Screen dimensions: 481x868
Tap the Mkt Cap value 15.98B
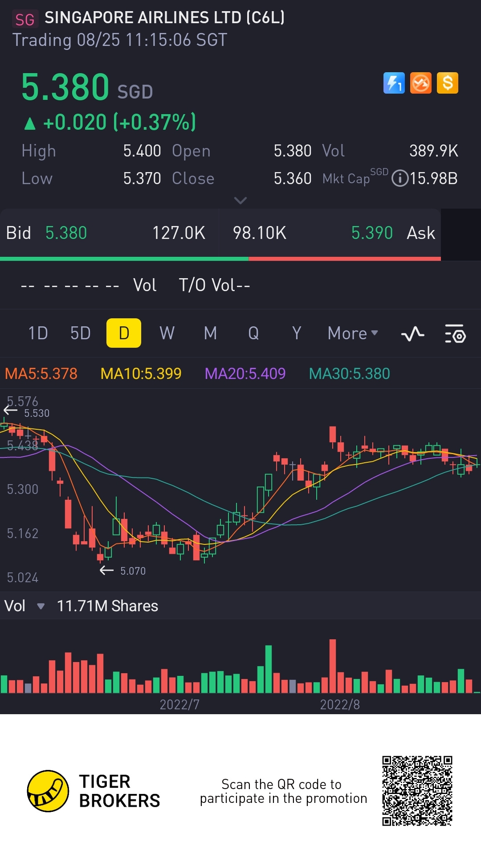click(434, 179)
